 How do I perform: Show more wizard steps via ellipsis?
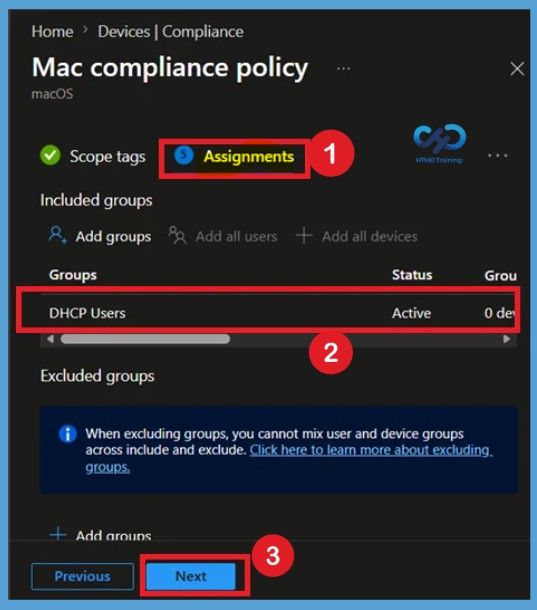point(498,156)
